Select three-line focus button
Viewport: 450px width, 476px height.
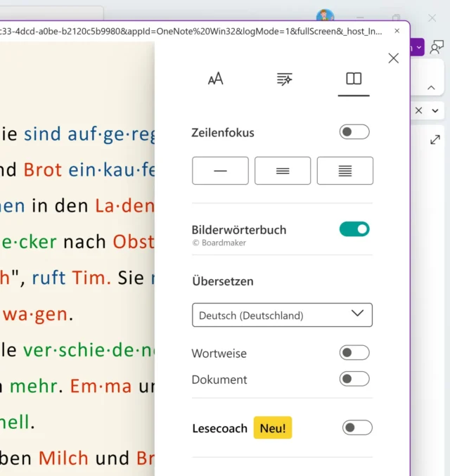click(x=283, y=171)
